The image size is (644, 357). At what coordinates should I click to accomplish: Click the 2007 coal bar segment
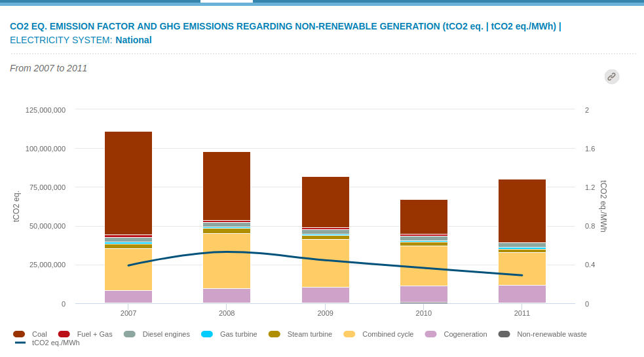click(x=128, y=183)
